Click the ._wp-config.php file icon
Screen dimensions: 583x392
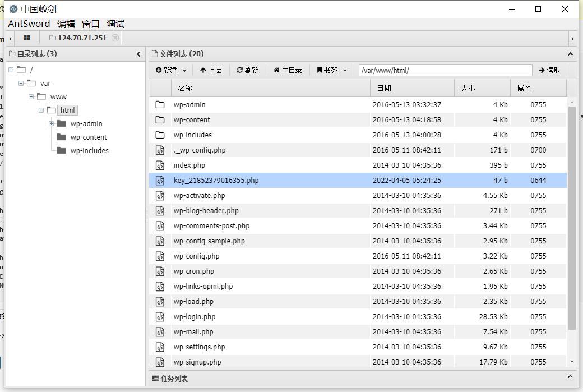pos(160,150)
